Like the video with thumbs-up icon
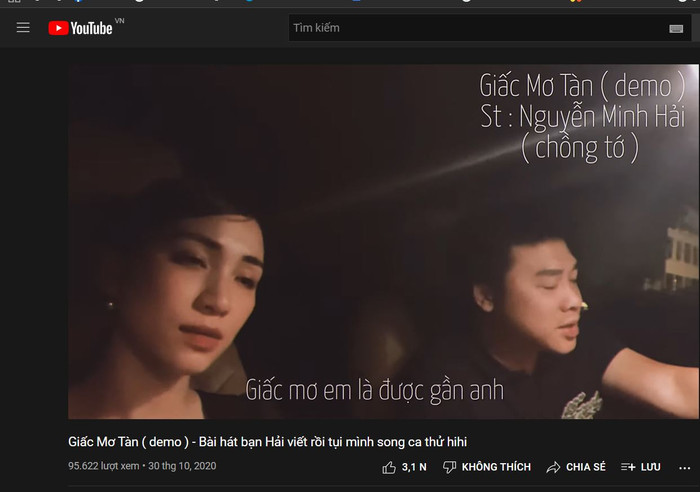Image resolution: width=700 pixels, height=492 pixels. 389,467
